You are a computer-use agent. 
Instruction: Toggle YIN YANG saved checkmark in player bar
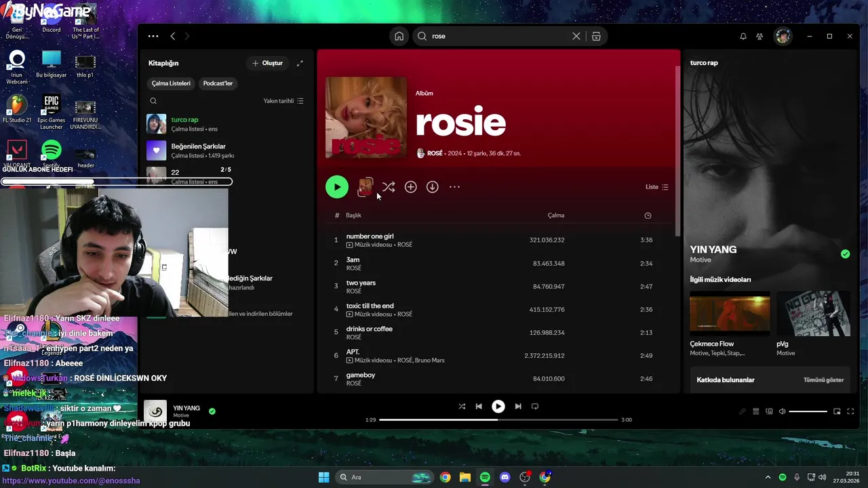click(x=212, y=411)
